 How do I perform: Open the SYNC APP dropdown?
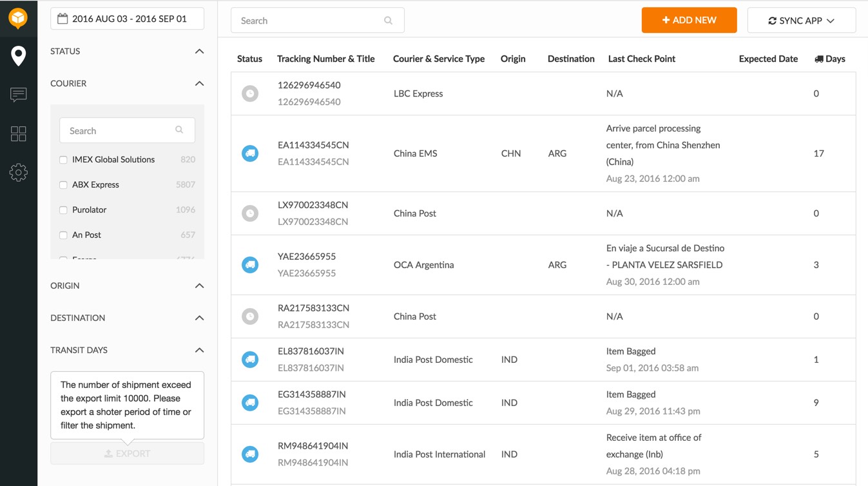[801, 21]
